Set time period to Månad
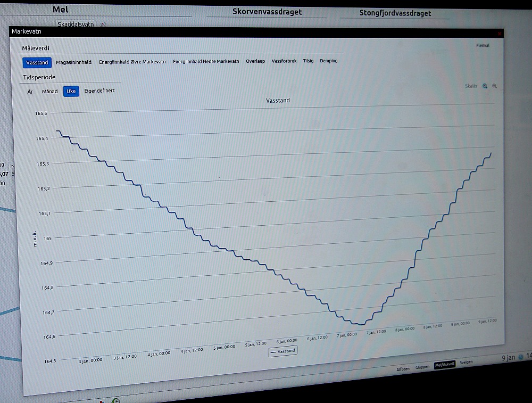Viewport: 532px width, 403px height. (x=50, y=92)
